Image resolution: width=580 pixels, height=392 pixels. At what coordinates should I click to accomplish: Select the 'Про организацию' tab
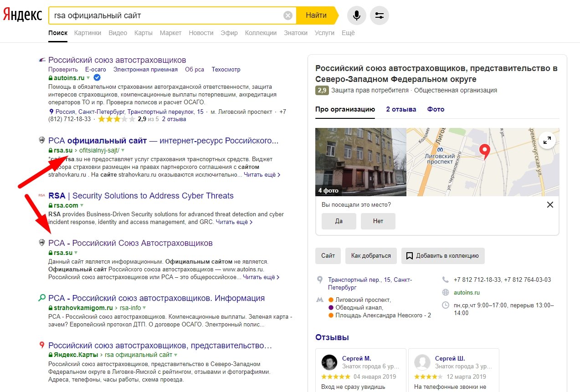(x=345, y=109)
